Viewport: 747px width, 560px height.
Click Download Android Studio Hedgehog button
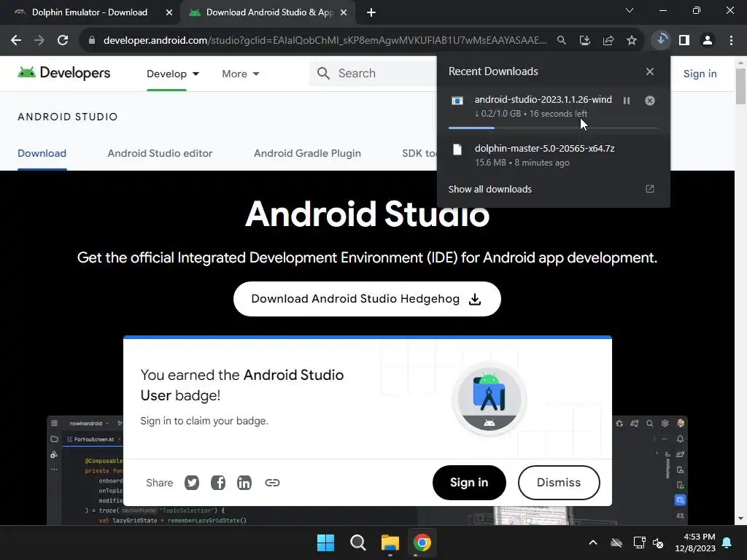(x=367, y=299)
